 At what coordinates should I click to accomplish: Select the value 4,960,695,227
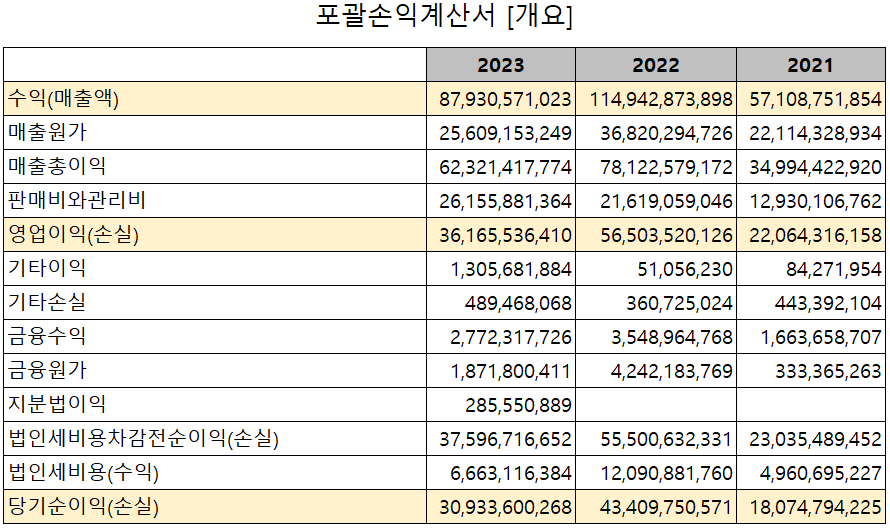click(x=821, y=473)
